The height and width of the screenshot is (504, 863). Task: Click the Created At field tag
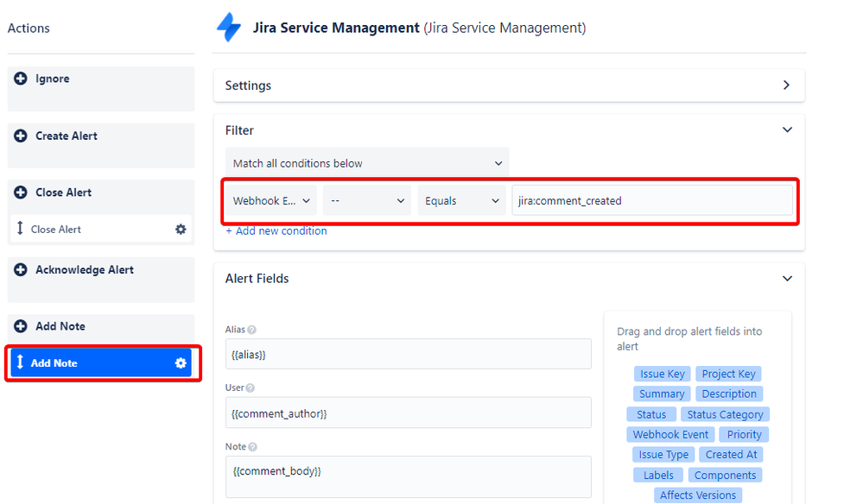pos(731,455)
